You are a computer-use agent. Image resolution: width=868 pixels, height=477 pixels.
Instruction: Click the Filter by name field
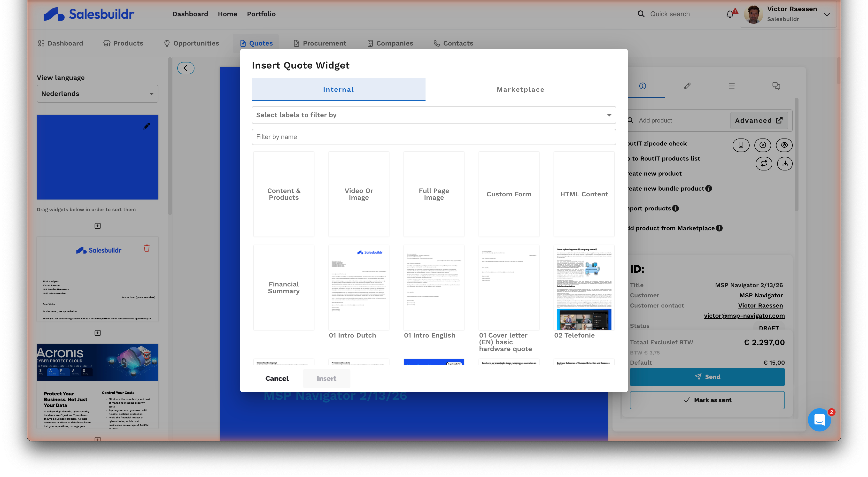click(x=434, y=137)
